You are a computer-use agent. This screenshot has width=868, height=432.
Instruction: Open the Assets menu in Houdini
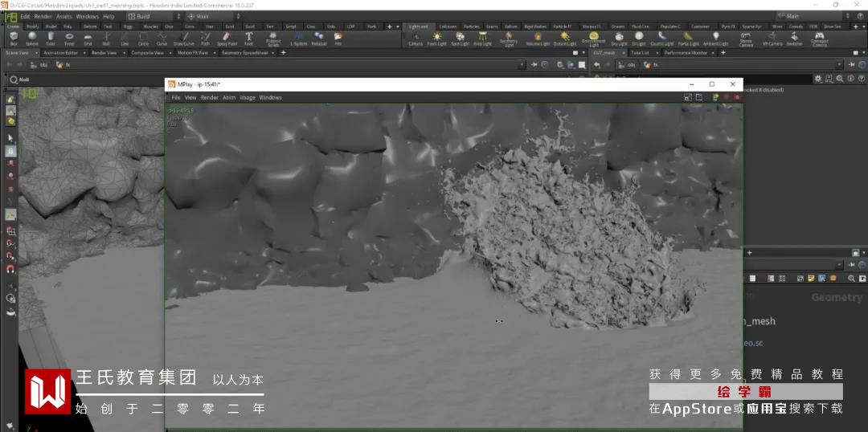pos(64,17)
